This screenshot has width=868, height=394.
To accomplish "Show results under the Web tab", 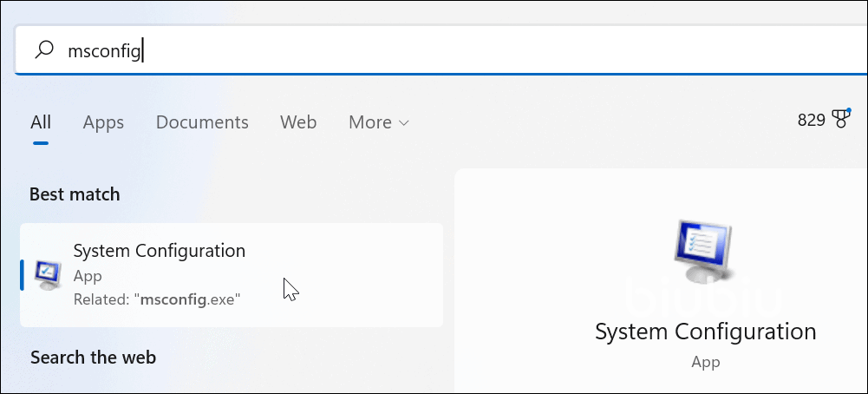I will coord(298,122).
